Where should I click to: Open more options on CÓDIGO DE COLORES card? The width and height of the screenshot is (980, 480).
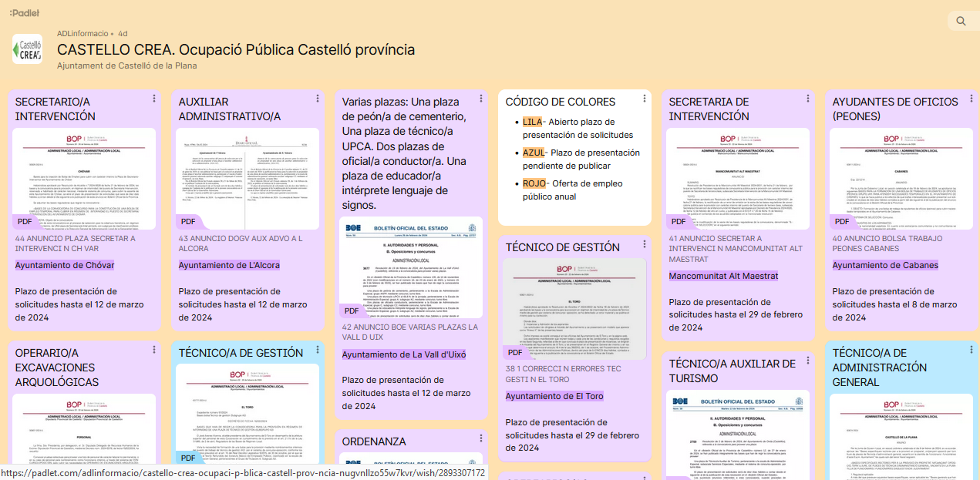pyautogui.click(x=645, y=99)
